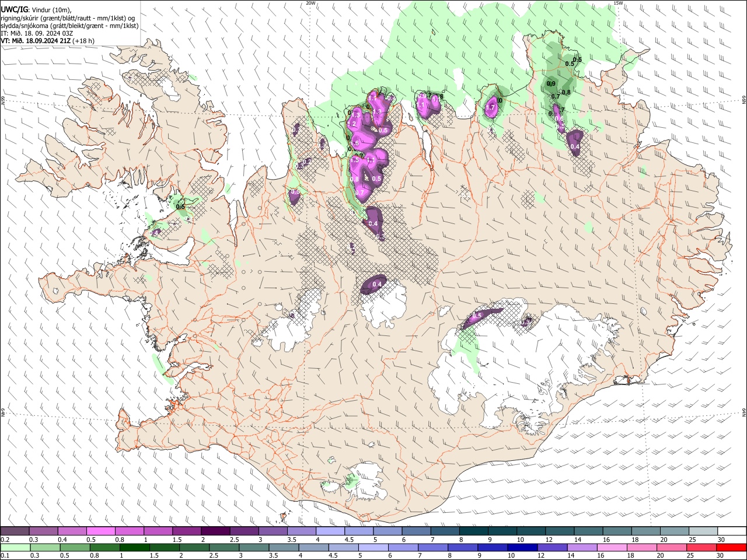Click the "(+18 h)" forecast offset text

pos(83,41)
